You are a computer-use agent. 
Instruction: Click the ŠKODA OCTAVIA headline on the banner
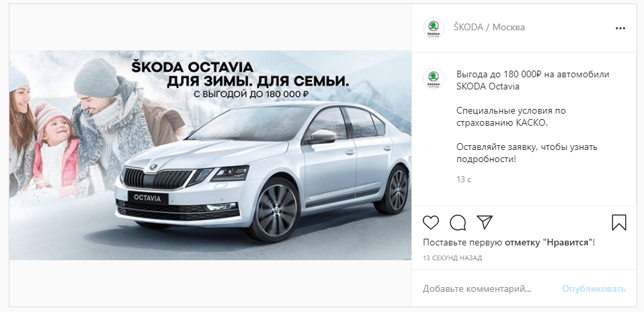click(192, 67)
